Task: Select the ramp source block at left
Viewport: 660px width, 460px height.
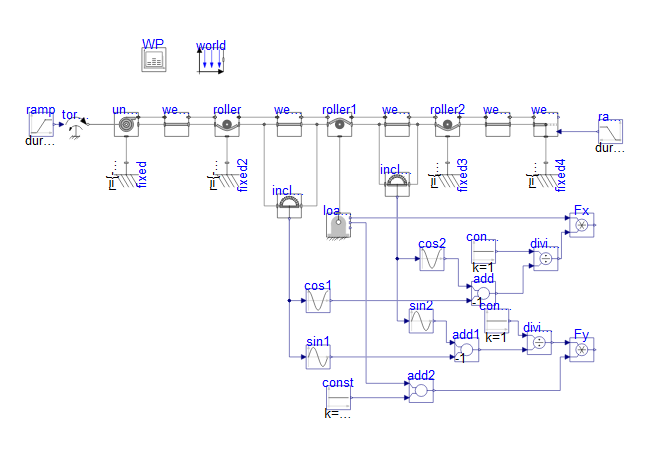Action: 41,125
